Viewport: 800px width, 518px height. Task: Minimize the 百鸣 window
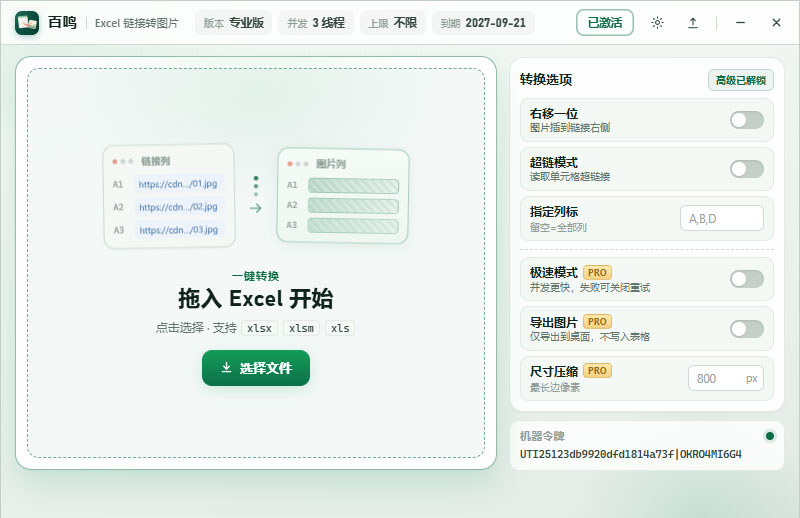740,23
